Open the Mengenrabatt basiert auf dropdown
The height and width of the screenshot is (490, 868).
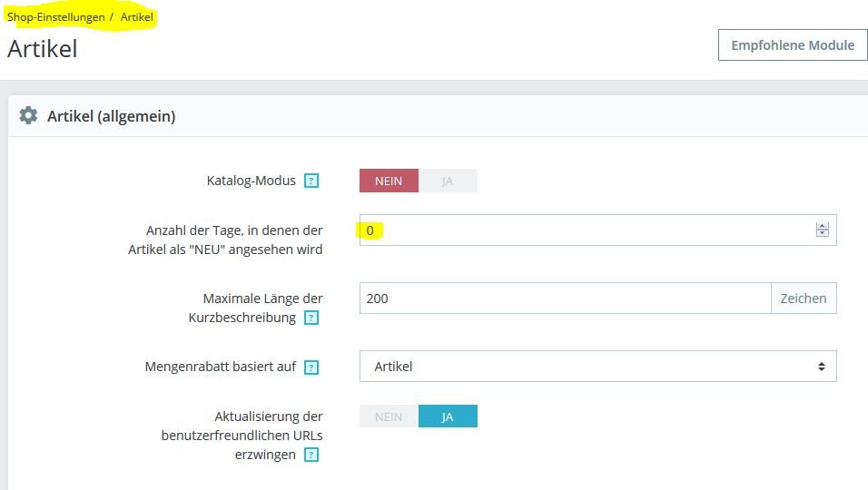point(597,367)
